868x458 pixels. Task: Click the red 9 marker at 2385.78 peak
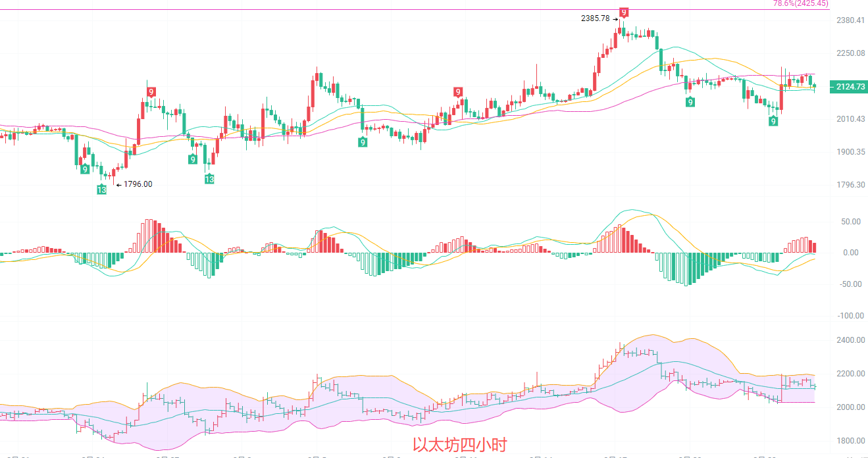click(624, 13)
